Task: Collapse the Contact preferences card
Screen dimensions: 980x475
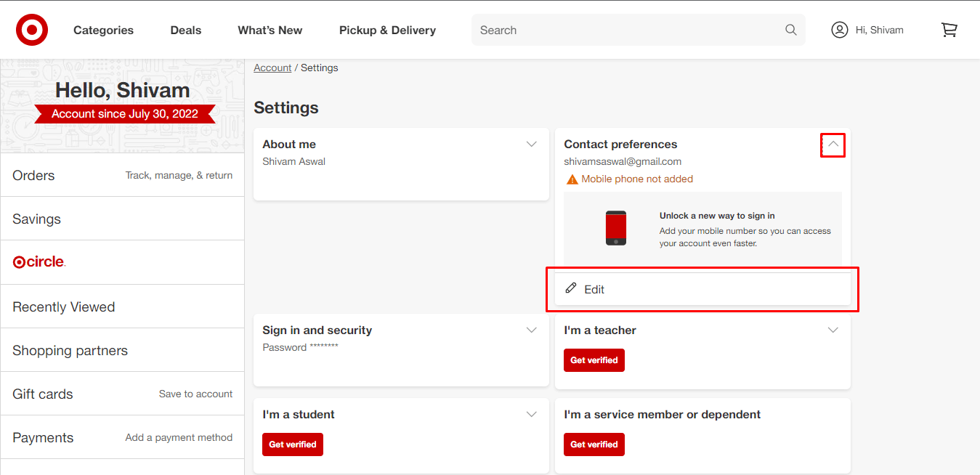Action: click(833, 145)
